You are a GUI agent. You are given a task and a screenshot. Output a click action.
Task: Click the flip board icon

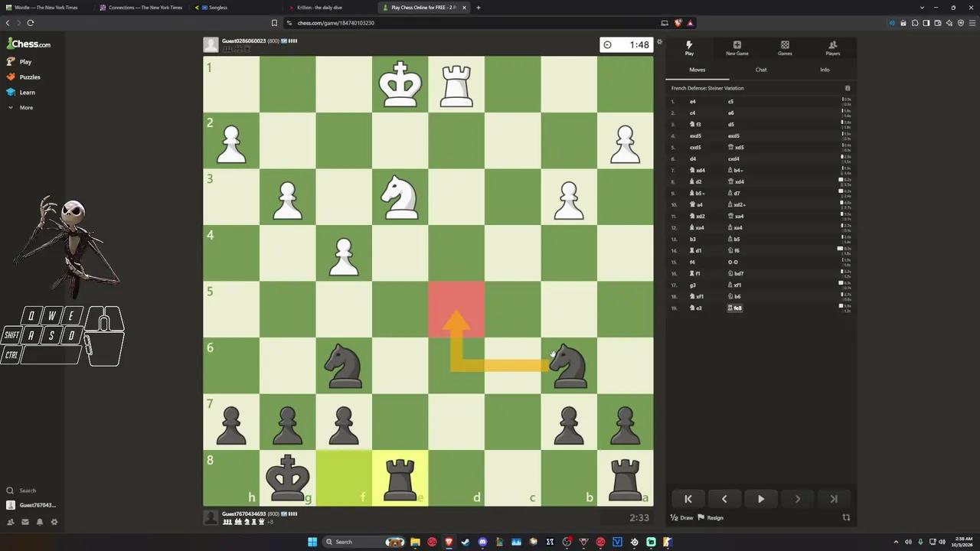(x=846, y=517)
